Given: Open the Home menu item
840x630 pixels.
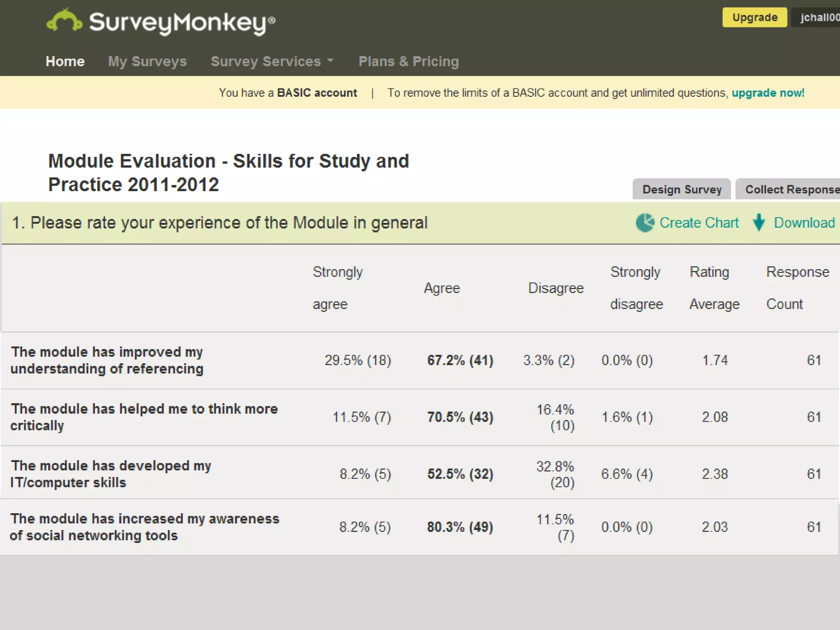Looking at the screenshot, I should 65,61.
